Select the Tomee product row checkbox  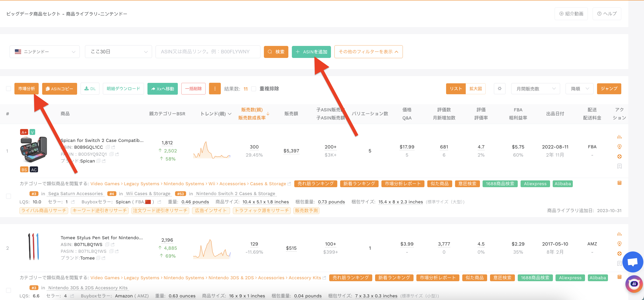[x=9, y=290]
